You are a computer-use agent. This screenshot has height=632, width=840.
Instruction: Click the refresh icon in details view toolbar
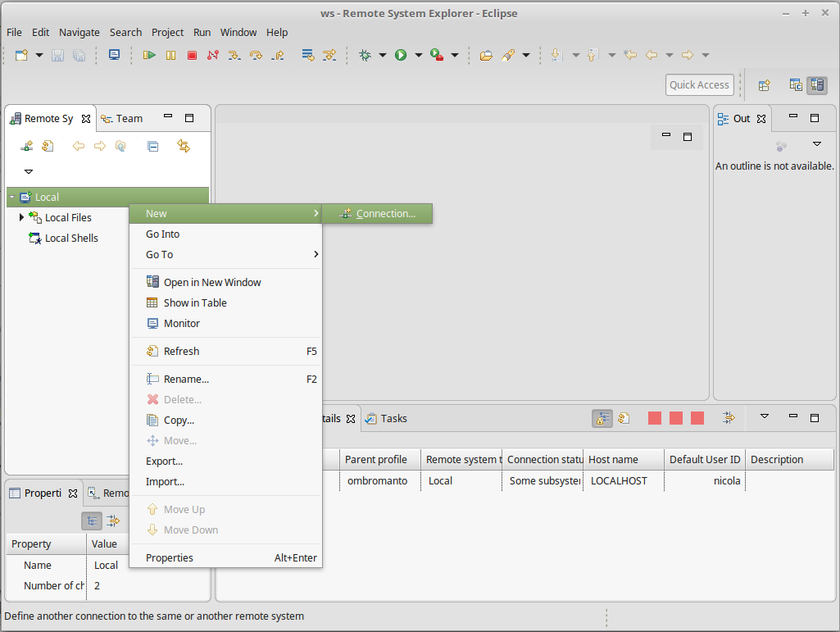point(624,418)
